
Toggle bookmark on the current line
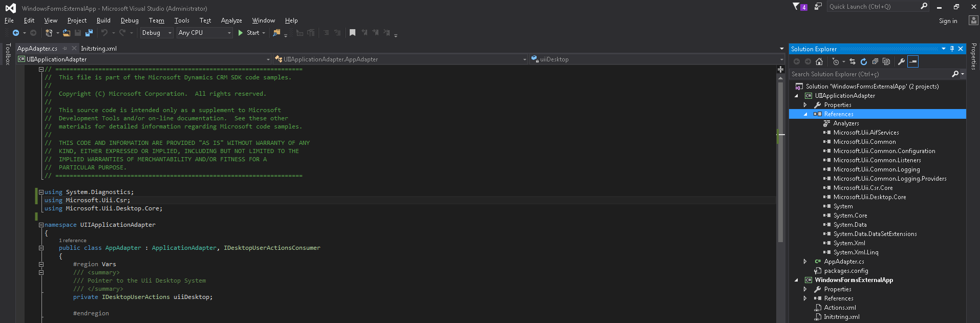click(352, 33)
